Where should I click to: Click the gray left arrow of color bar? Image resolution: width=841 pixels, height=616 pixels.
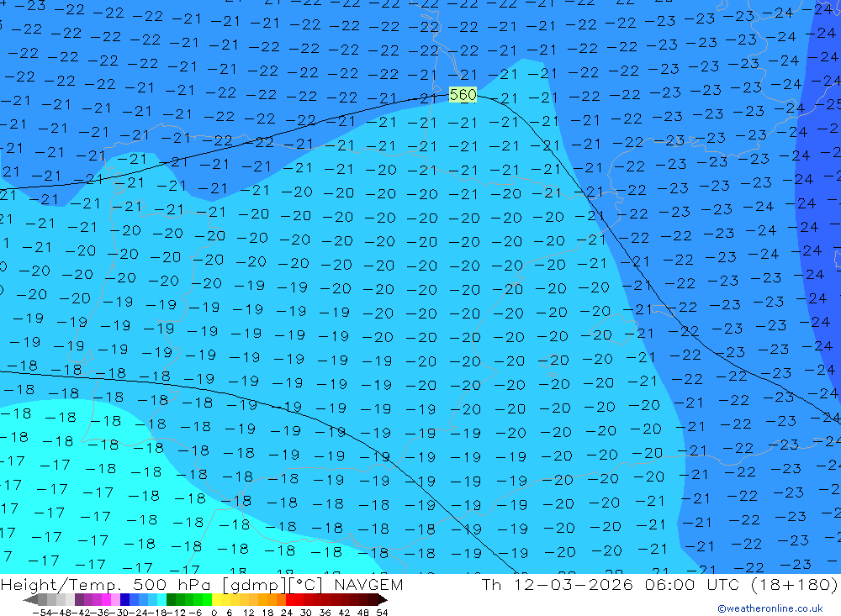tap(30, 600)
